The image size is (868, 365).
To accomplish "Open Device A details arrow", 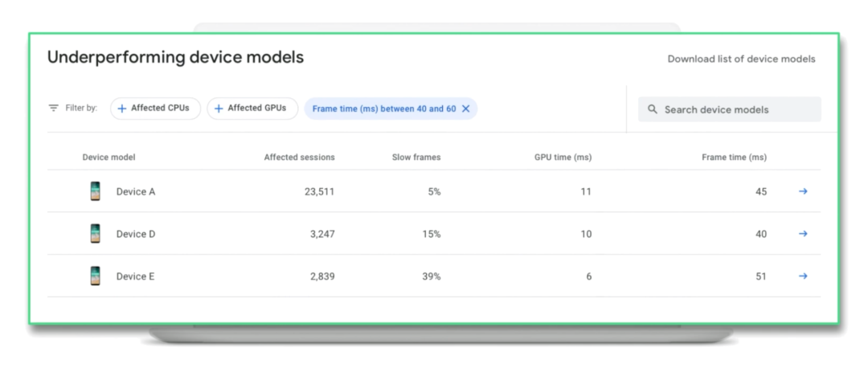I will 802,191.
